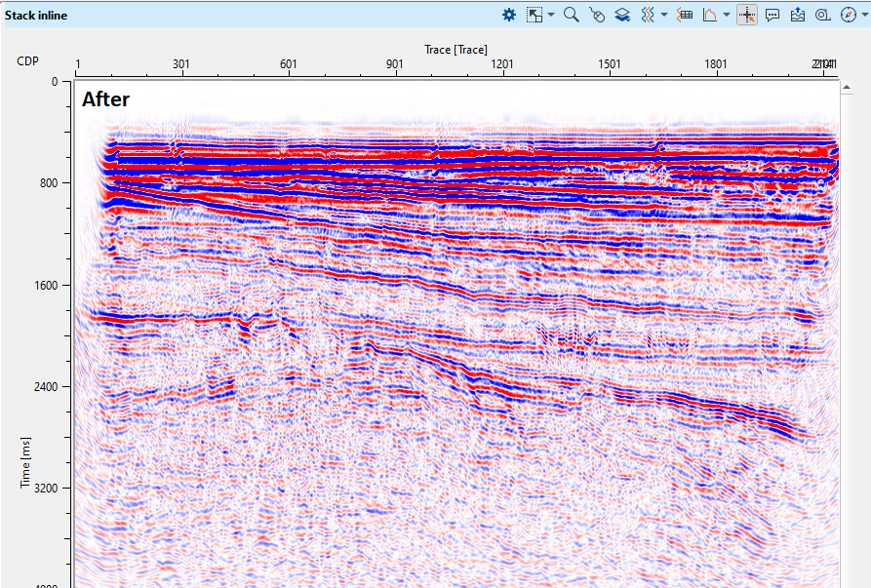Image resolution: width=871 pixels, height=588 pixels.
Task: Toggle the crosshair cursor tracking button
Action: pyautogui.click(x=748, y=15)
